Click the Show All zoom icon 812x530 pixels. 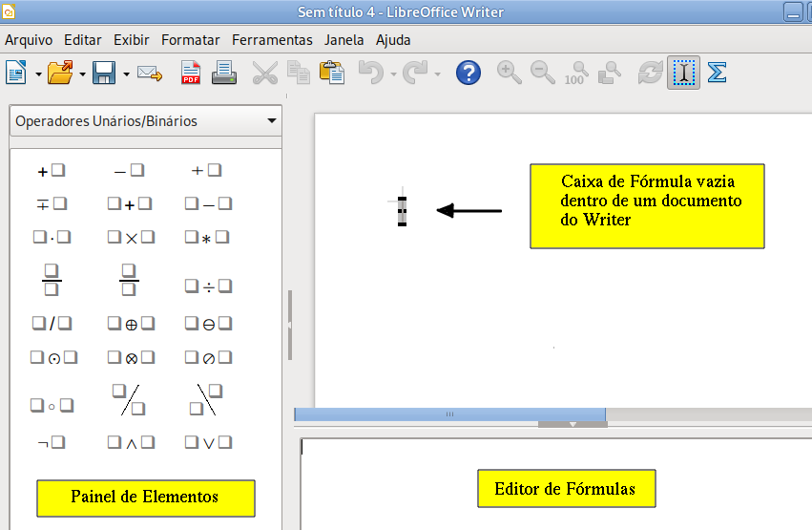coord(610,73)
